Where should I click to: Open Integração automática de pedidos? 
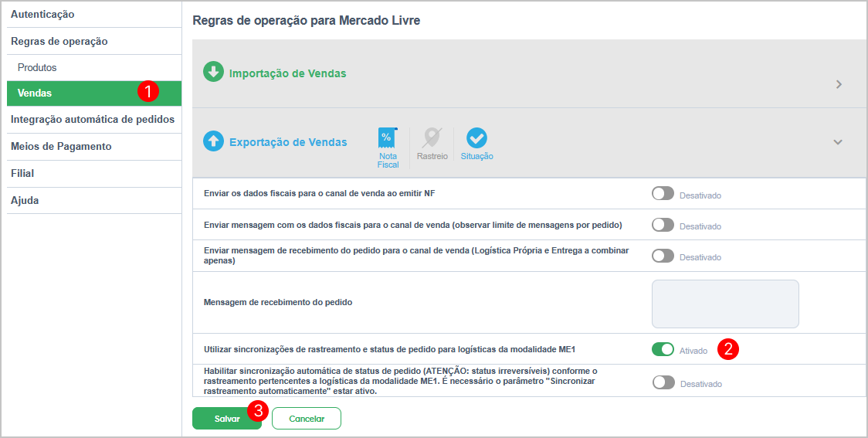[x=94, y=120]
